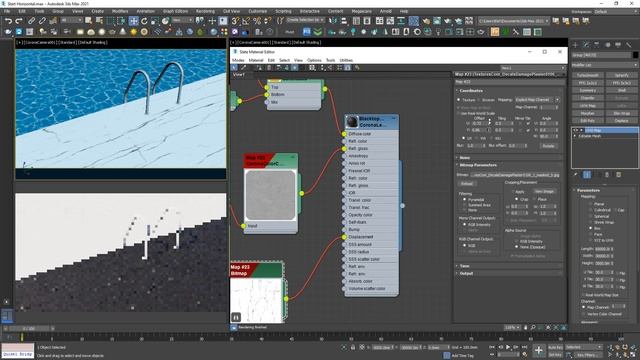Open the Align tool
This screenshot has height=360, width=640.
coord(344,20)
